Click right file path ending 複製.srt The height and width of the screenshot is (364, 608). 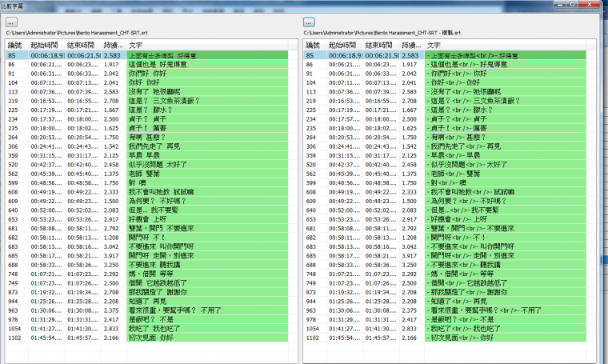click(x=382, y=33)
